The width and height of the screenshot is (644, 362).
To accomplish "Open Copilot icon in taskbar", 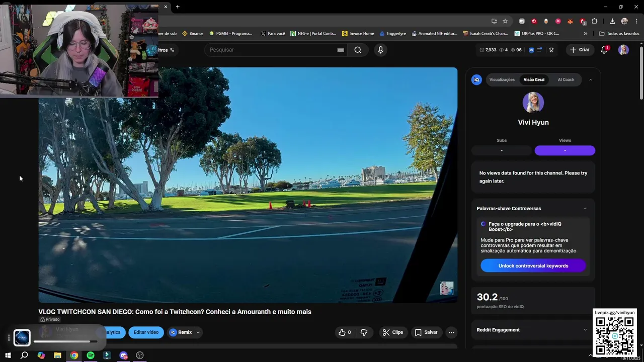I will point(41,355).
